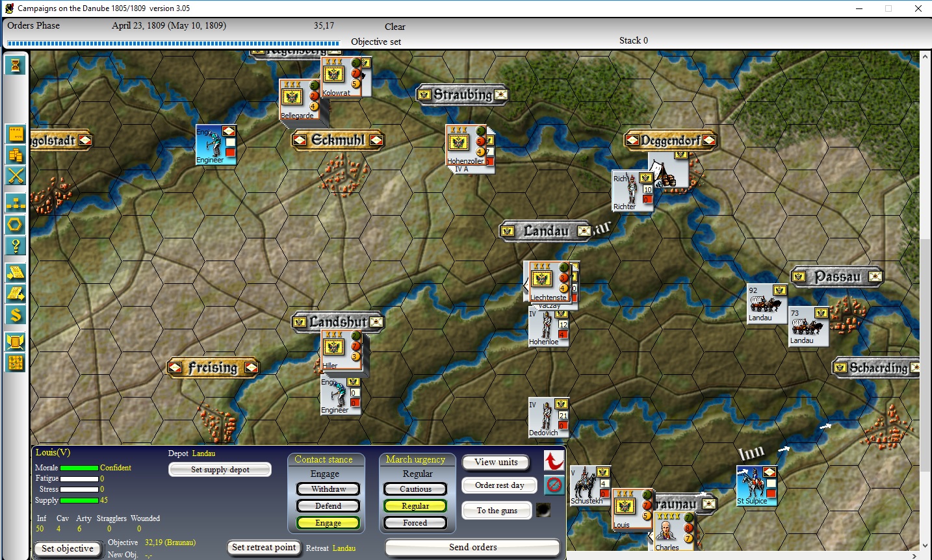Click To the guns button
The width and height of the screenshot is (932, 560).
point(497,511)
